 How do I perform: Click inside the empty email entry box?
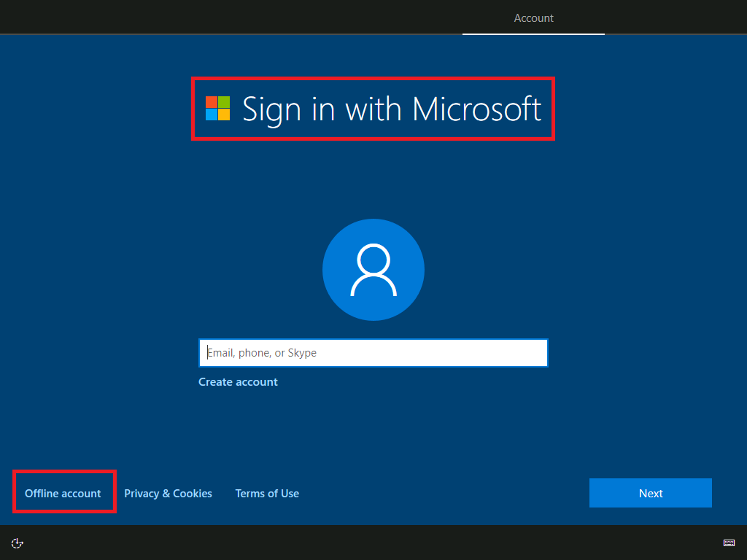(x=373, y=352)
